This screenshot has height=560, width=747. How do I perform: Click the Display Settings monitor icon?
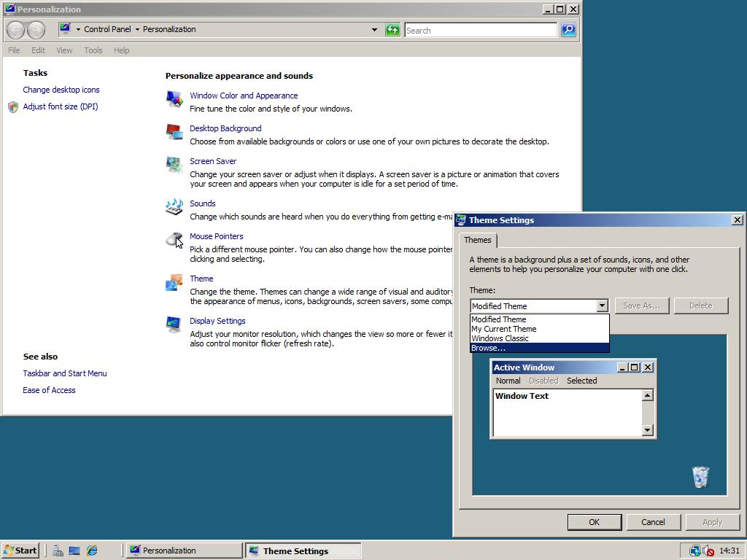point(174,324)
